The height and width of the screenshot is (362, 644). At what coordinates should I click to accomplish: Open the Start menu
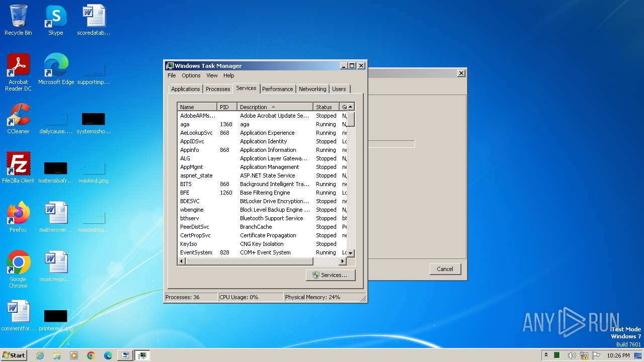(x=14, y=355)
